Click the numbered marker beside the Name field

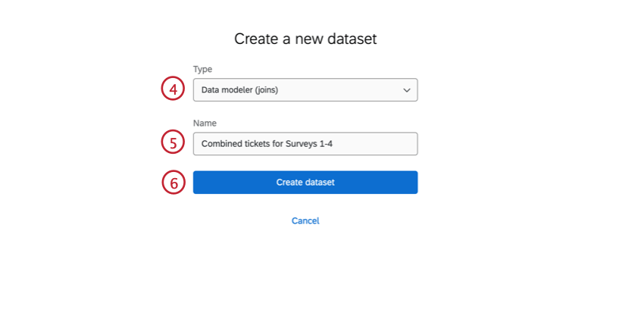(174, 142)
